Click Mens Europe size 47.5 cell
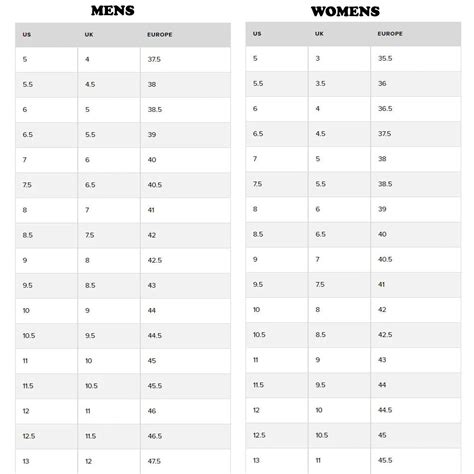This screenshot has height=474, width=474. (186, 462)
